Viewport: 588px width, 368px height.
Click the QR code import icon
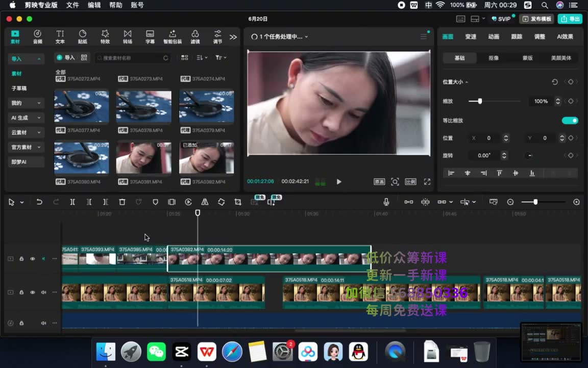click(x=84, y=57)
